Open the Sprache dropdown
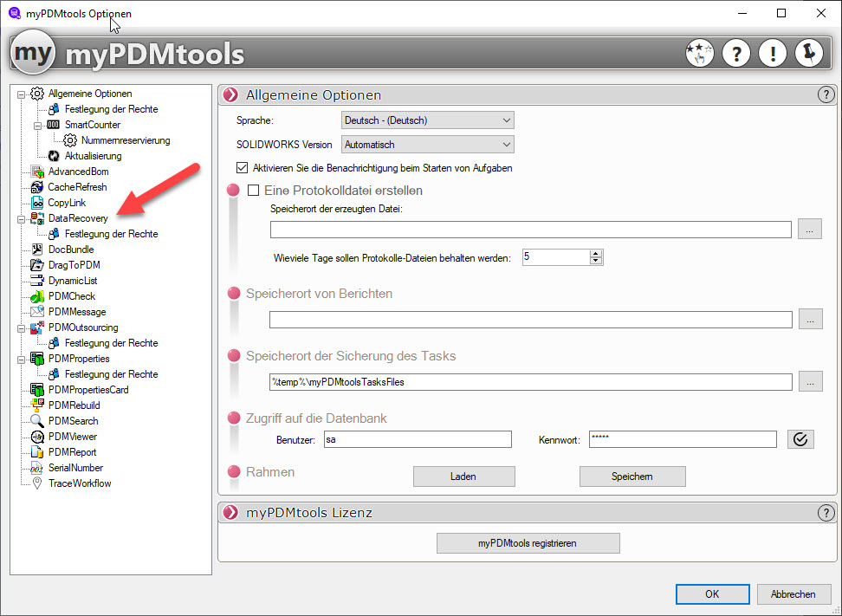This screenshot has height=616, width=842. pyautogui.click(x=427, y=120)
